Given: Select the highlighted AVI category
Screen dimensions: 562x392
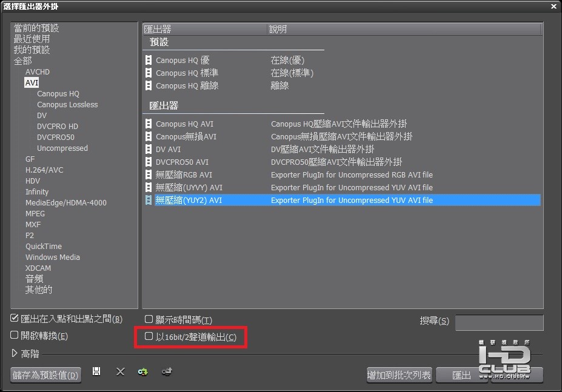Looking at the screenshot, I should 32,83.
